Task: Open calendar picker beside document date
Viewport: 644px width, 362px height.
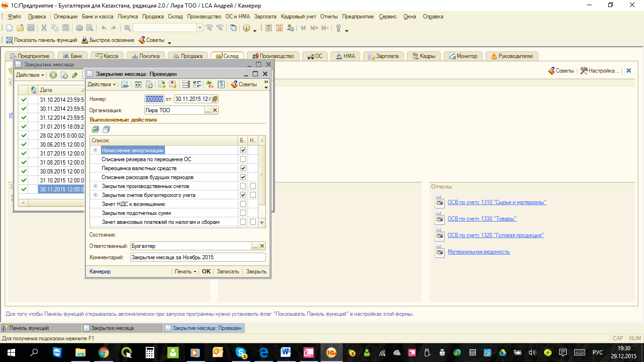Action: [x=215, y=99]
